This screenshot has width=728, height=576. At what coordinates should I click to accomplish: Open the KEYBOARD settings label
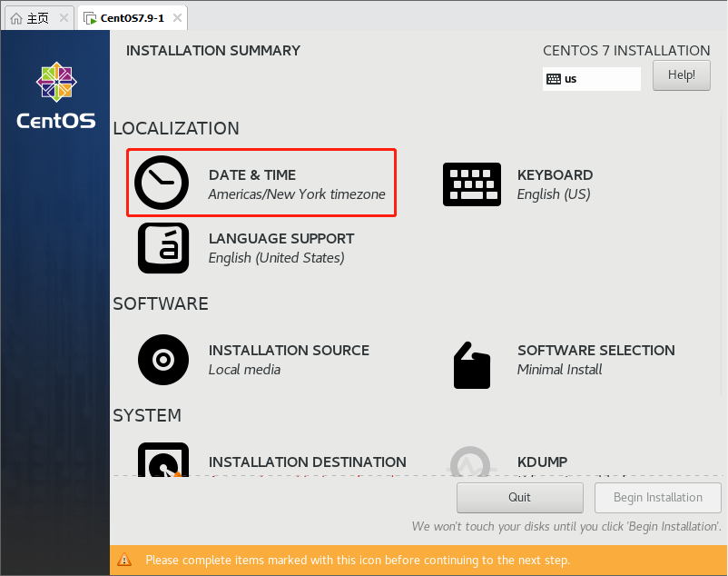coord(555,175)
